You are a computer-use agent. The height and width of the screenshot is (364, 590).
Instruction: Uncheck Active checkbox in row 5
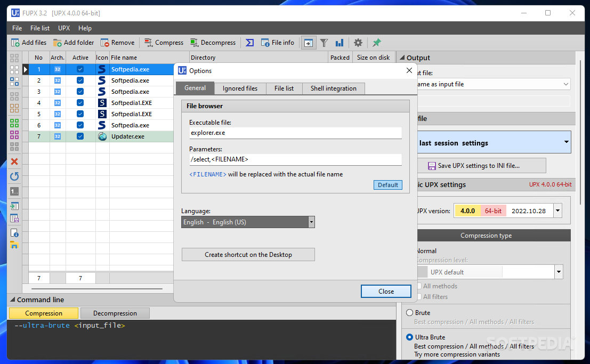click(80, 114)
